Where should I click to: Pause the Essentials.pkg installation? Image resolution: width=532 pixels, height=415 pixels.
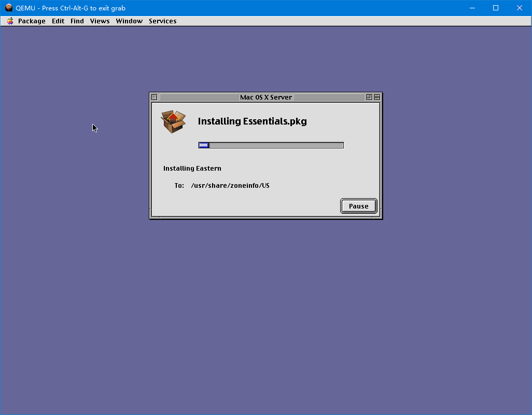(359, 206)
